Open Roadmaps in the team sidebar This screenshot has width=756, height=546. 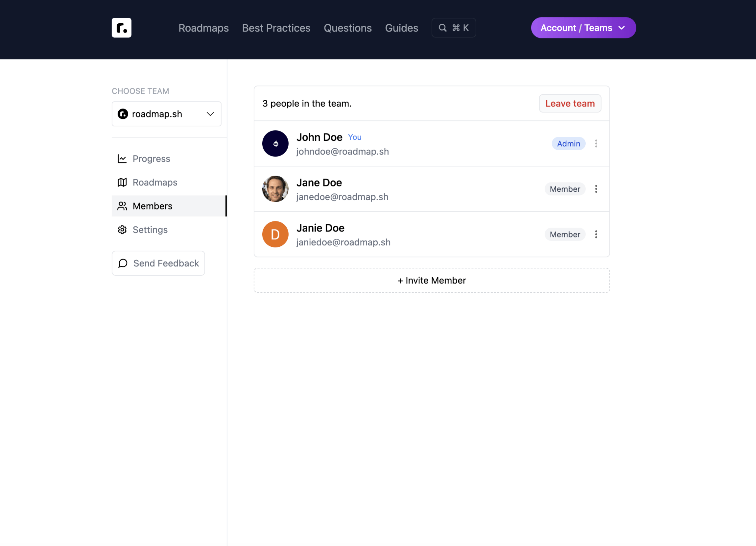(169, 183)
